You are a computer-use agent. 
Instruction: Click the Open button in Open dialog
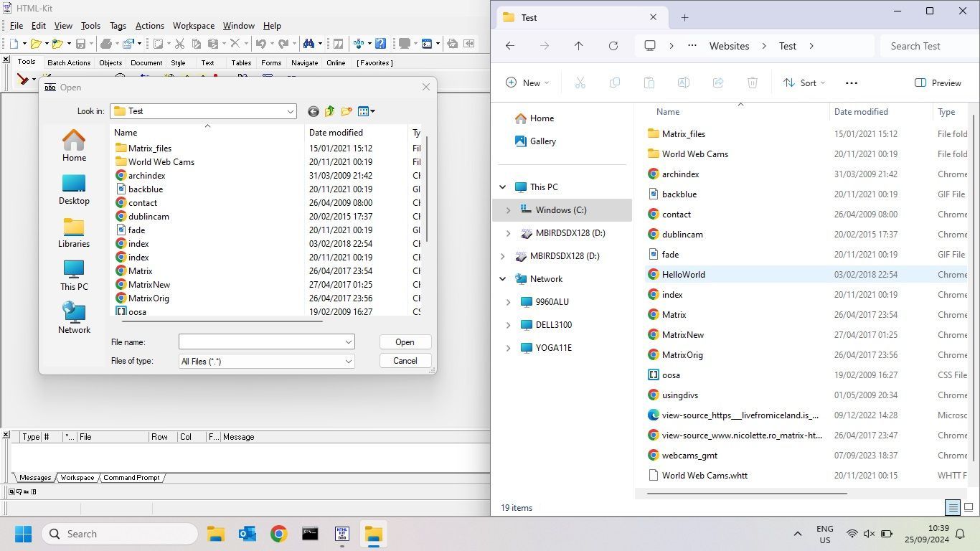[x=405, y=342]
